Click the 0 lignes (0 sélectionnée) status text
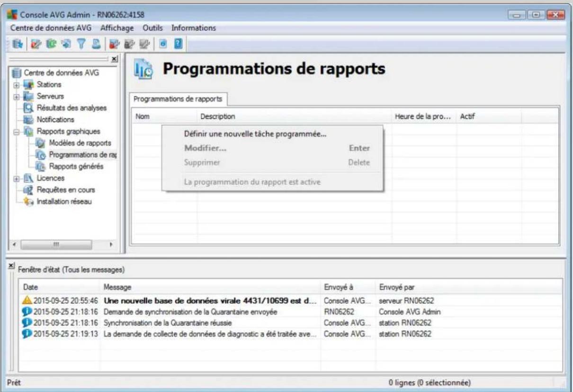The image size is (573, 392). pyautogui.click(x=429, y=383)
